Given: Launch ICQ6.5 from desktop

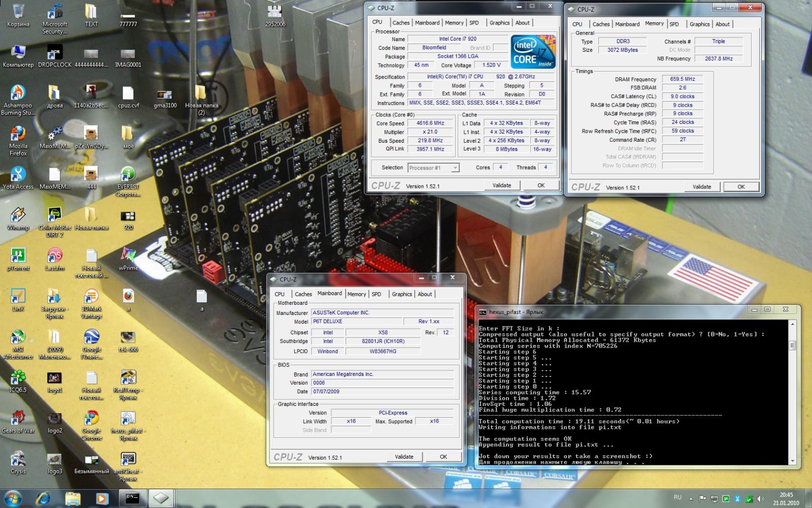Looking at the screenshot, I should (x=18, y=382).
